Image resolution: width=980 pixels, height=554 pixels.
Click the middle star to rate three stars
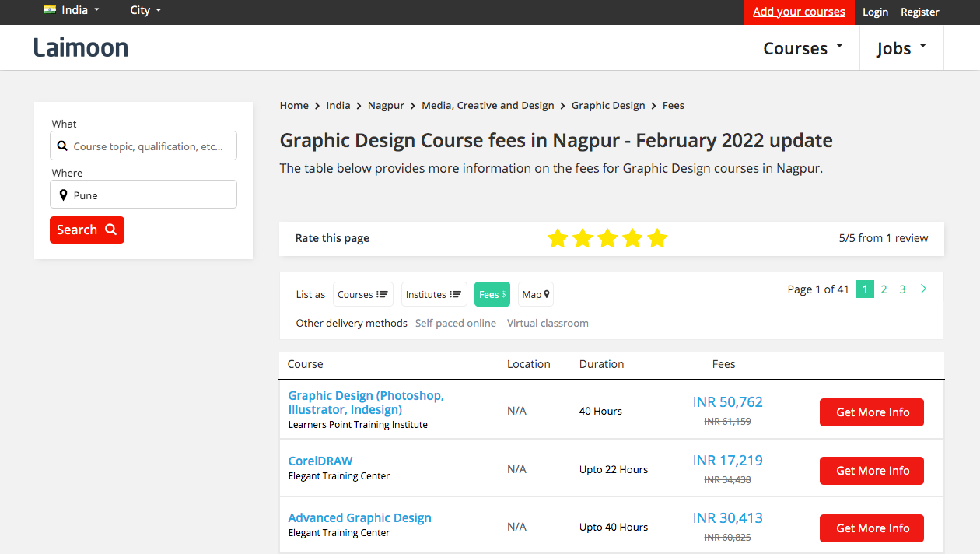pyautogui.click(x=607, y=238)
